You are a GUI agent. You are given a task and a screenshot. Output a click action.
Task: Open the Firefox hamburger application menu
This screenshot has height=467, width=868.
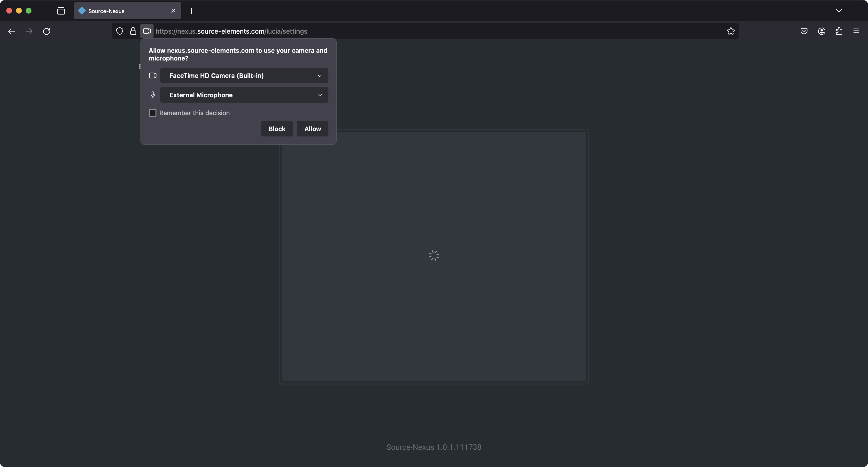coord(856,31)
